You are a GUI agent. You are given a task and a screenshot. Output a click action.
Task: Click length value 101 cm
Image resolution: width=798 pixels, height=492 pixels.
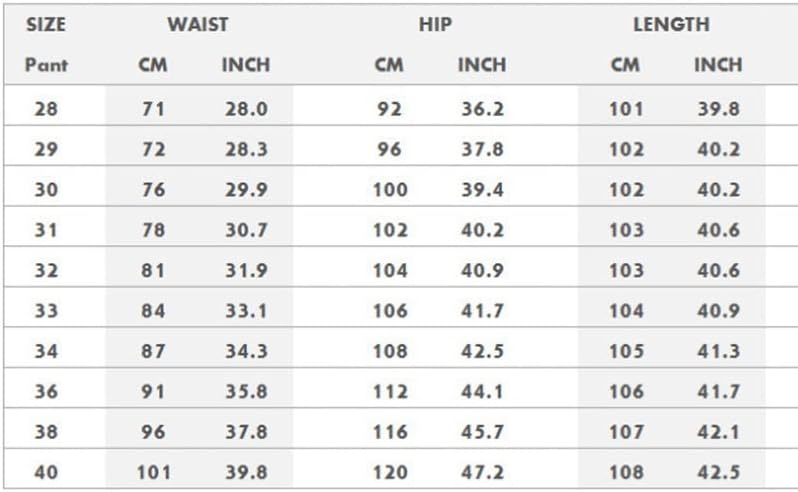(x=626, y=109)
